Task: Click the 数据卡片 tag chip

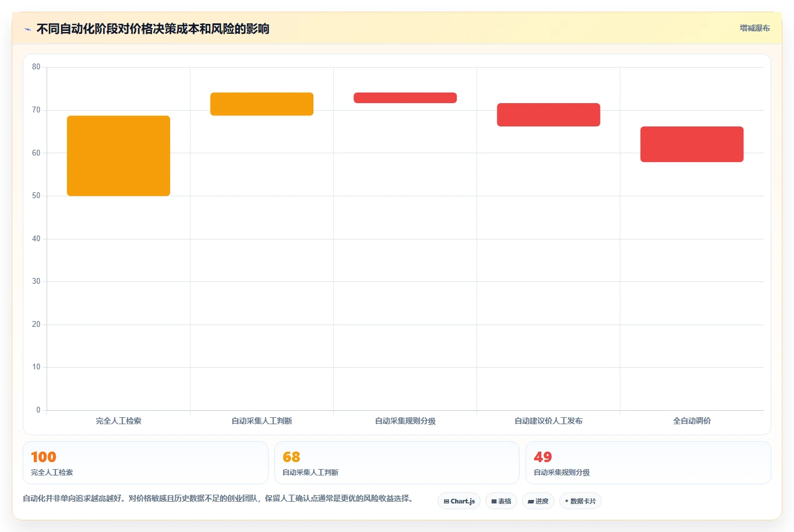Action: click(x=580, y=501)
